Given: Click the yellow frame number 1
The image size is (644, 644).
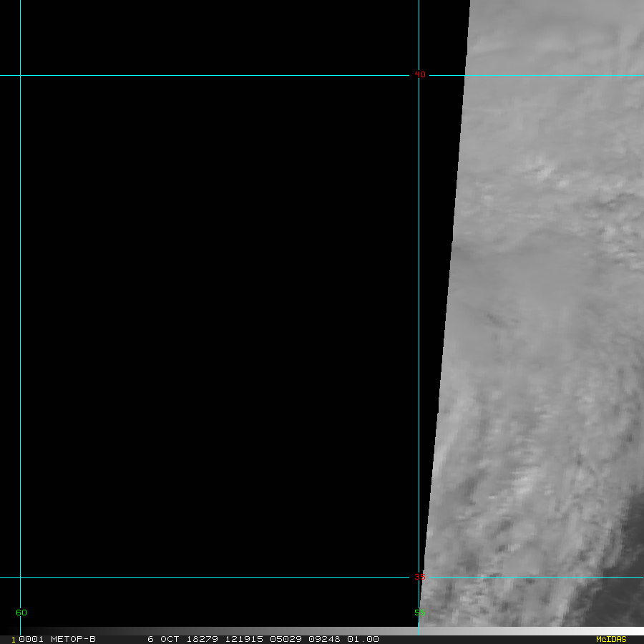Looking at the screenshot, I should click(13, 640).
